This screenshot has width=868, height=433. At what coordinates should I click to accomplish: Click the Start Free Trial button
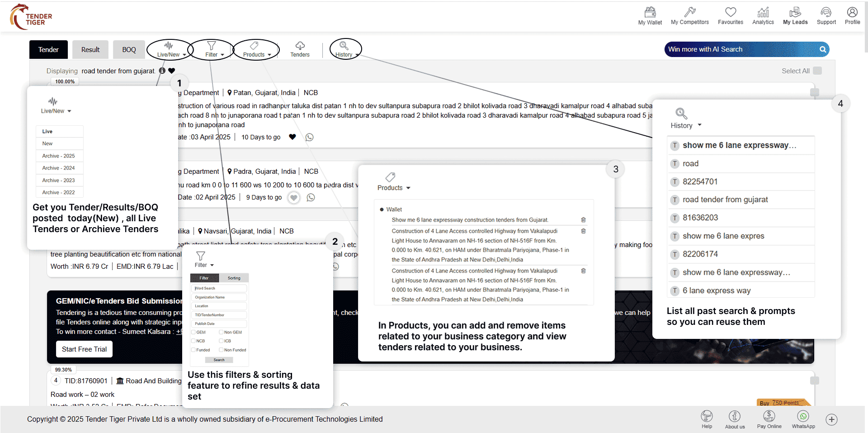tap(84, 349)
